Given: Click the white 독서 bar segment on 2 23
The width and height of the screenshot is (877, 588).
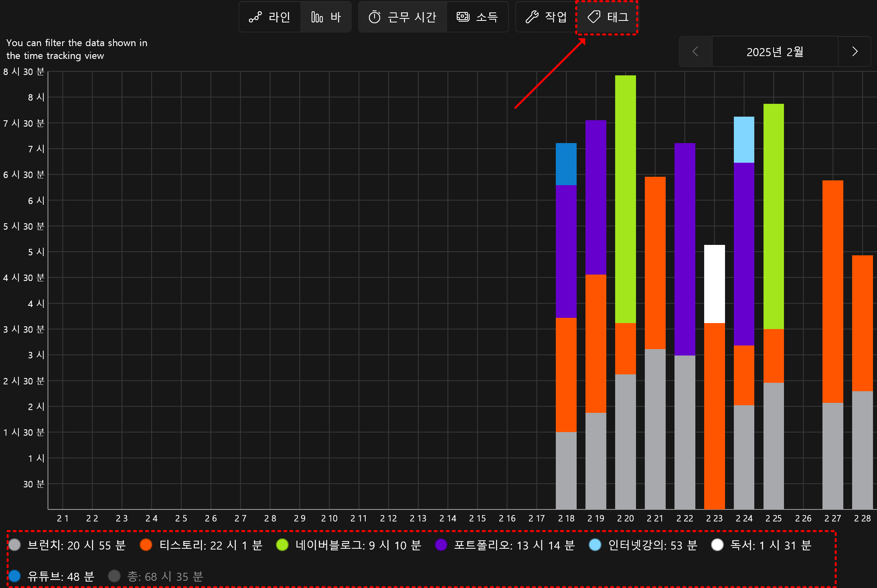Looking at the screenshot, I should point(714,283).
